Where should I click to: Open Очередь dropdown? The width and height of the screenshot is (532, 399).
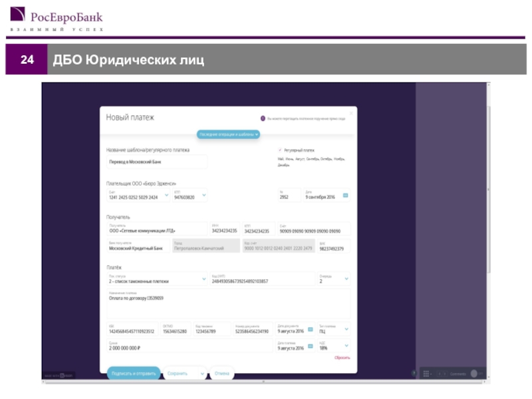[x=346, y=279]
